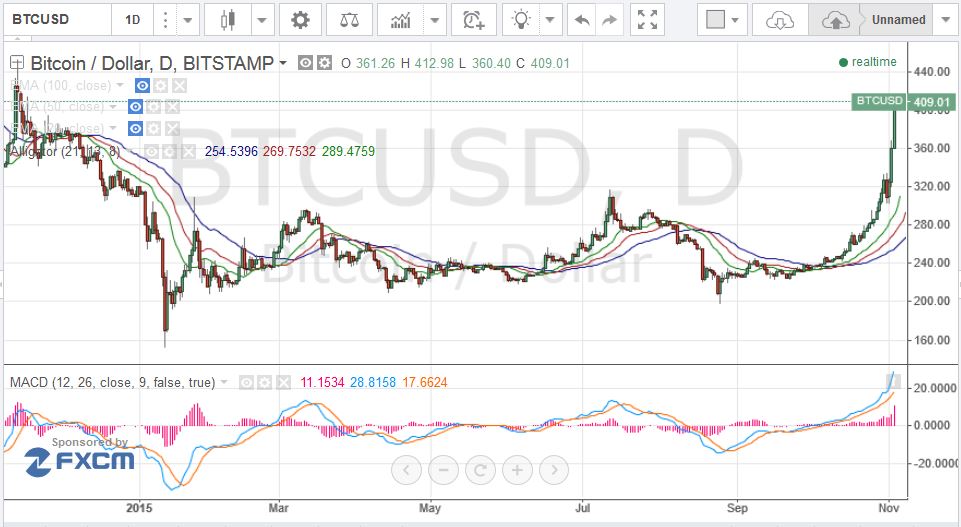This screenshot has height=527, width=961.
Task: Toggle fullscreen mode icon
Action: (x=647, y=20)
